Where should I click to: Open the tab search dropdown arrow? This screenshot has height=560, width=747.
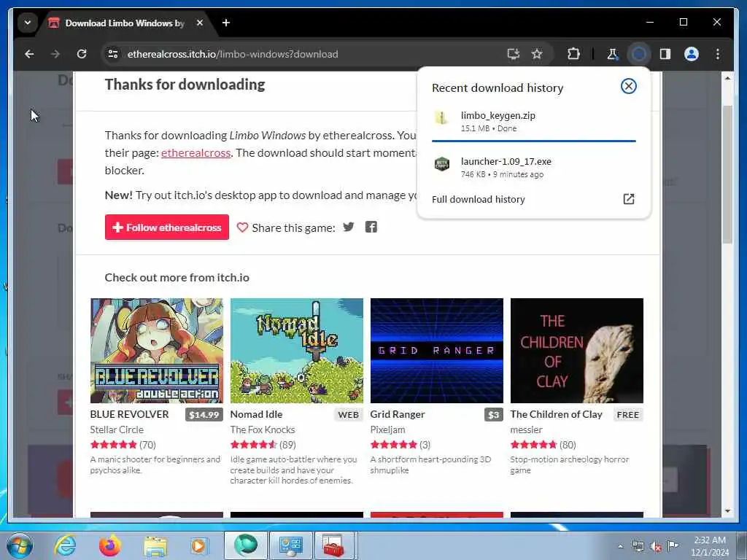pyautogui.click(x=28, y=23)
